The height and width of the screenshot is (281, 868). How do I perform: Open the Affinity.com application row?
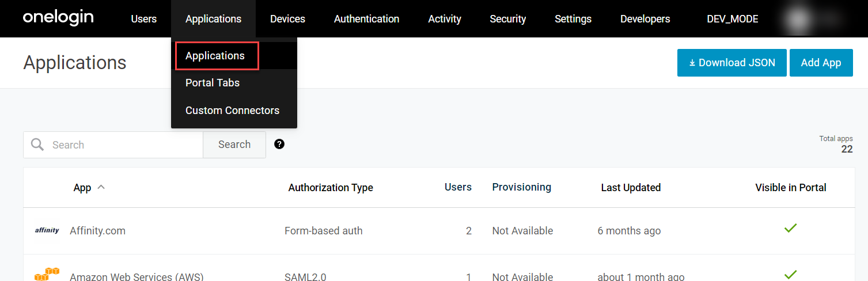[439, 231]
